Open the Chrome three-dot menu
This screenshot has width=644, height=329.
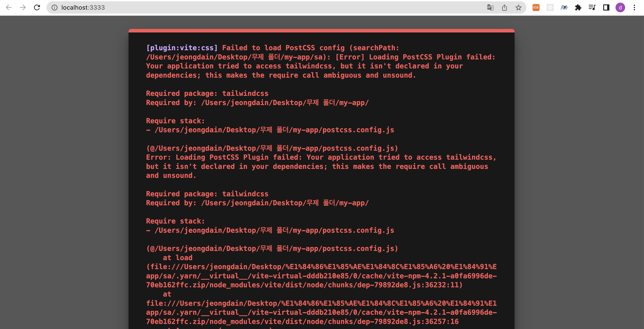(x=634, y=7)
